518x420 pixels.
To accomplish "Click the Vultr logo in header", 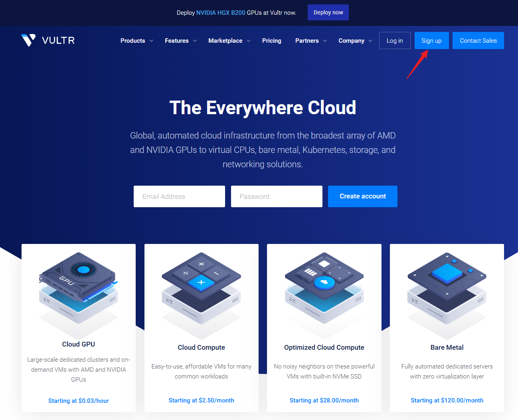I will click(48, 40).
